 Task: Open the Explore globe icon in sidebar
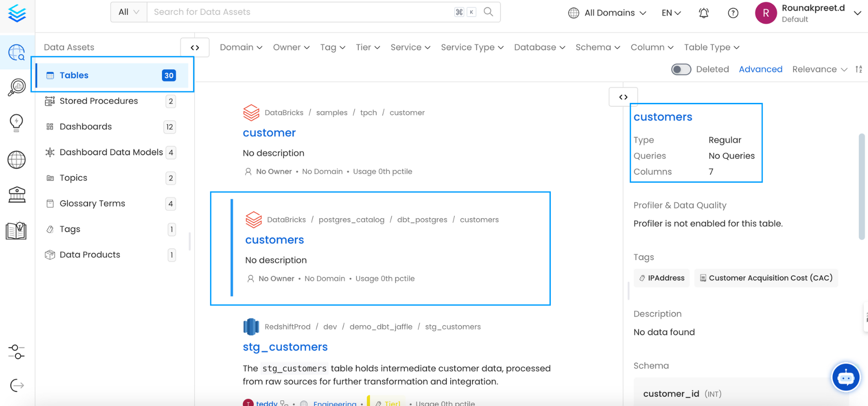[17, 53]
